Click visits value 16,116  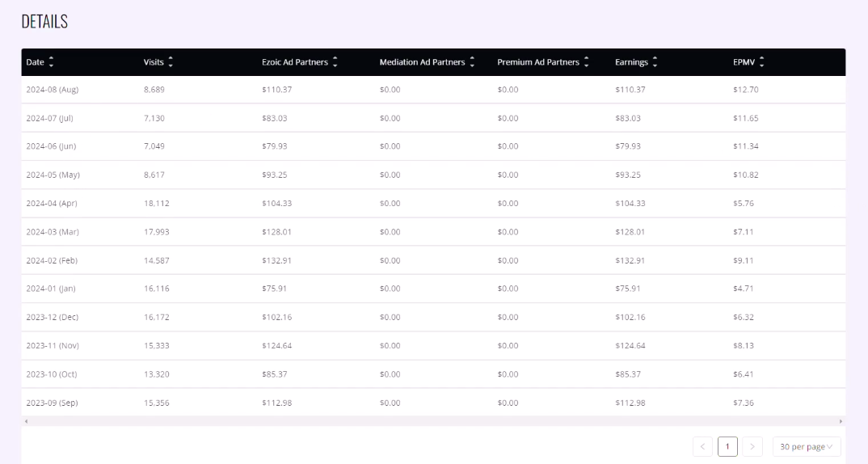tap(157, 289)
